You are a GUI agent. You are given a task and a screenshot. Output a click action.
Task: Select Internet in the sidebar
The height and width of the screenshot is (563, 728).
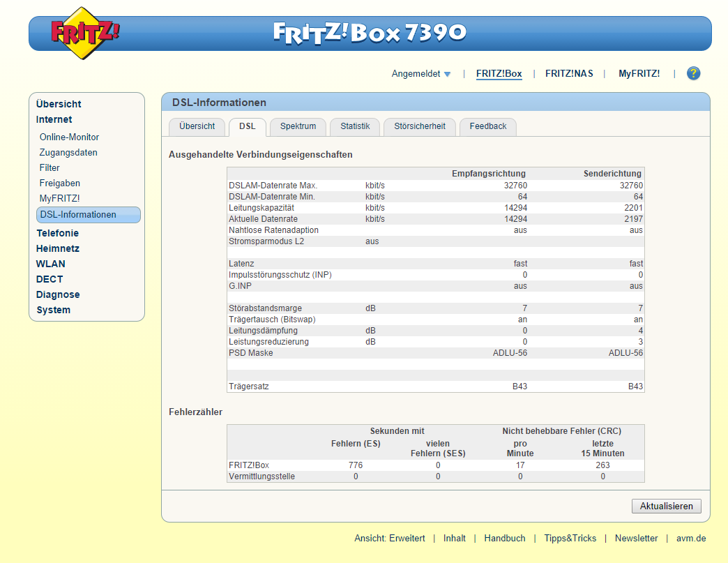(54, 119)
